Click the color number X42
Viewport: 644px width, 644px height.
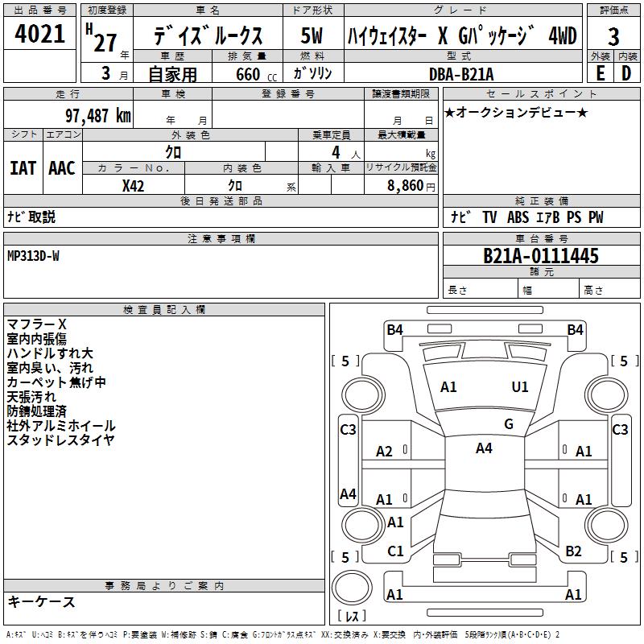[134, 185]
